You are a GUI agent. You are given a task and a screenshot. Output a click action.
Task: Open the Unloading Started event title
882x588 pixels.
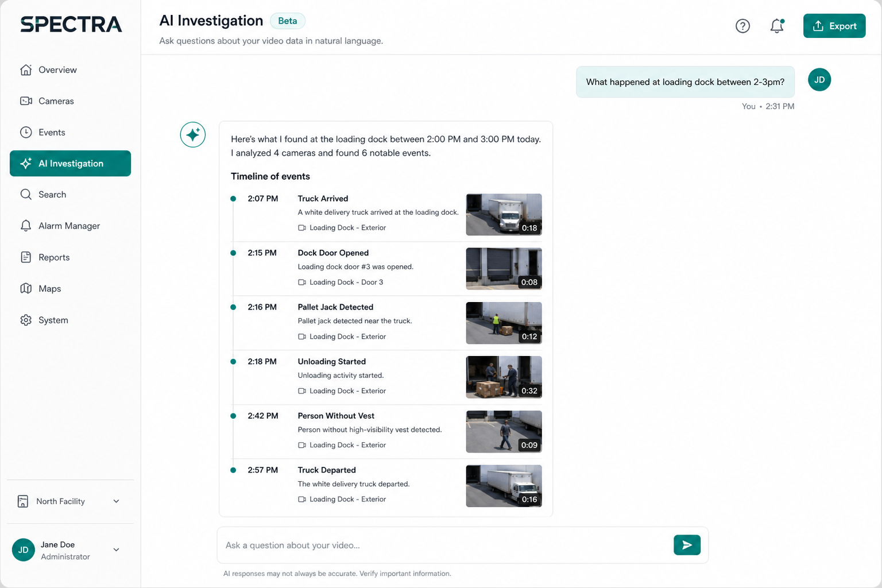tap(331, 361)
